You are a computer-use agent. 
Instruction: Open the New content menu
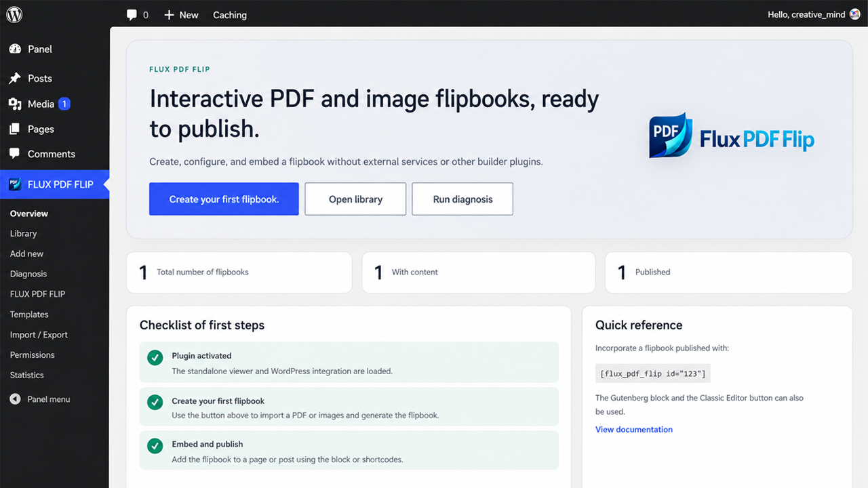coord(181,15)
